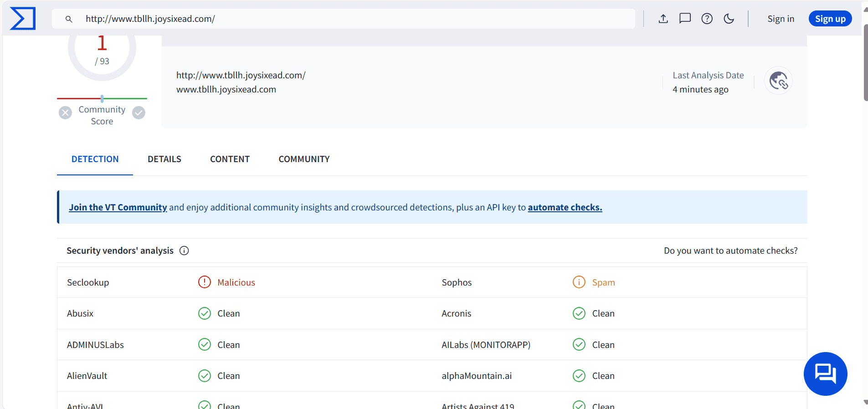Click the AlienVault vendor name
The width and height of the screenshot is (868, 409).
pos(87,376)
